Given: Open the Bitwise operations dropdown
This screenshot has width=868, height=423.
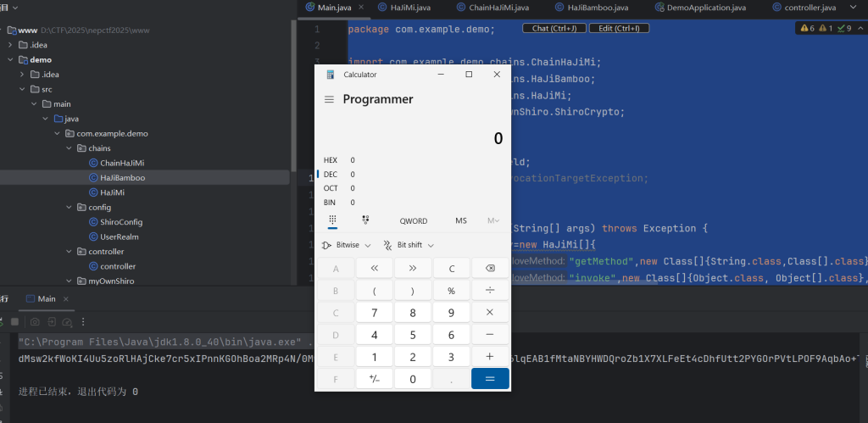Looking at the screenshot, I should tap(347, 245).
